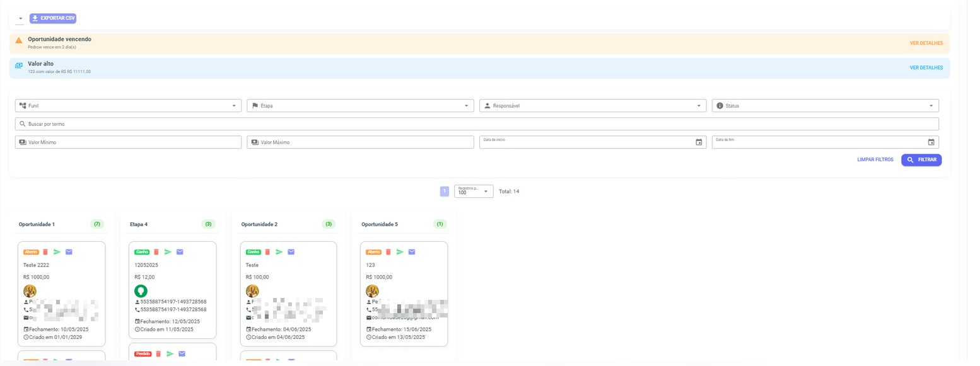The height and width of the screenshot is (366, 980).
Task: Click send icon on the 'Perdido' card
Action: [x=170, y=354]
